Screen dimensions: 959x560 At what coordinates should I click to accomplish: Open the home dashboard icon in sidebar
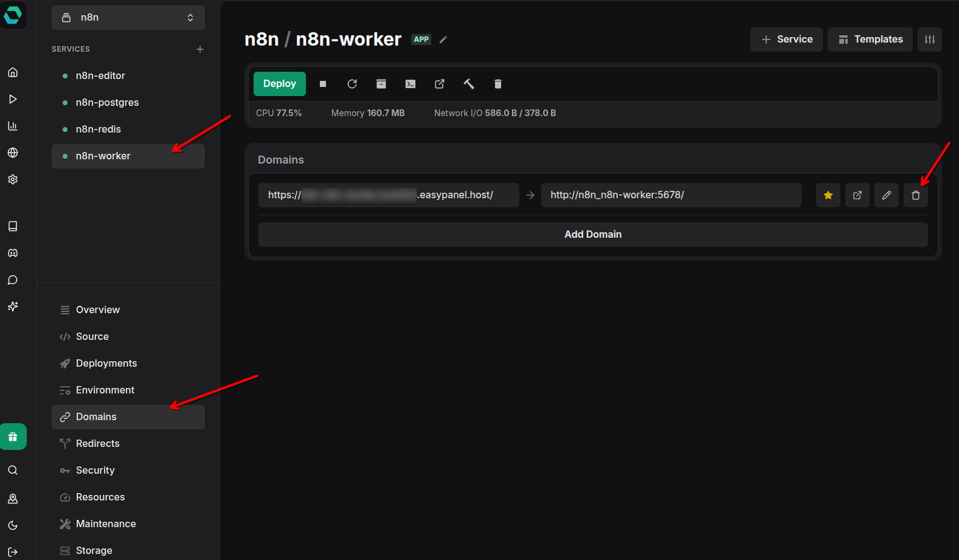click(13, 72)
